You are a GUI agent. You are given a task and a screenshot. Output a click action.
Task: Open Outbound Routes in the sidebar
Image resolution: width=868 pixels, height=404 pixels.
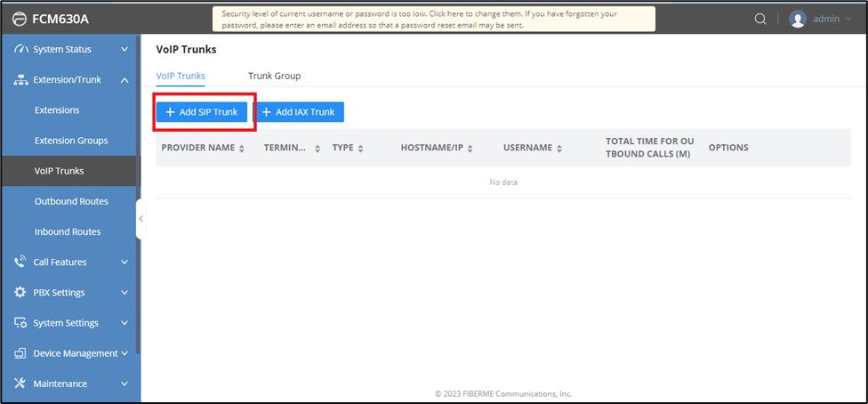click(71, 201)
